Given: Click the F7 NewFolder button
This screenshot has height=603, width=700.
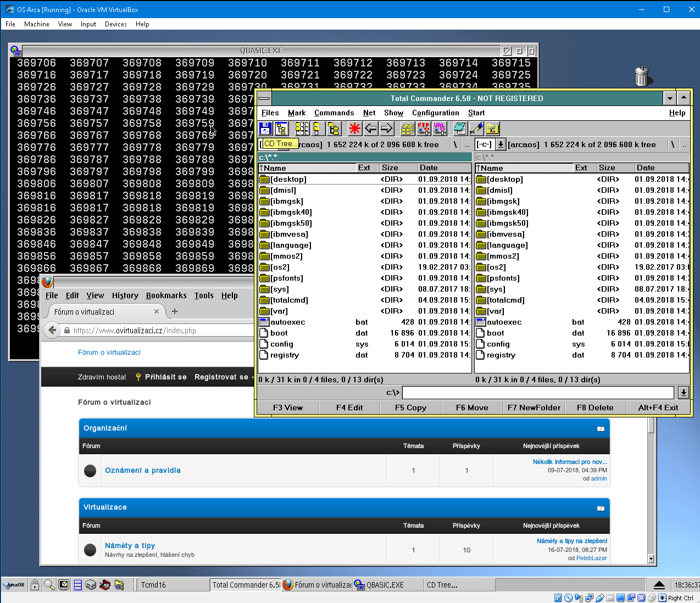Looking at the screenshot, I should tap(534, 407).
